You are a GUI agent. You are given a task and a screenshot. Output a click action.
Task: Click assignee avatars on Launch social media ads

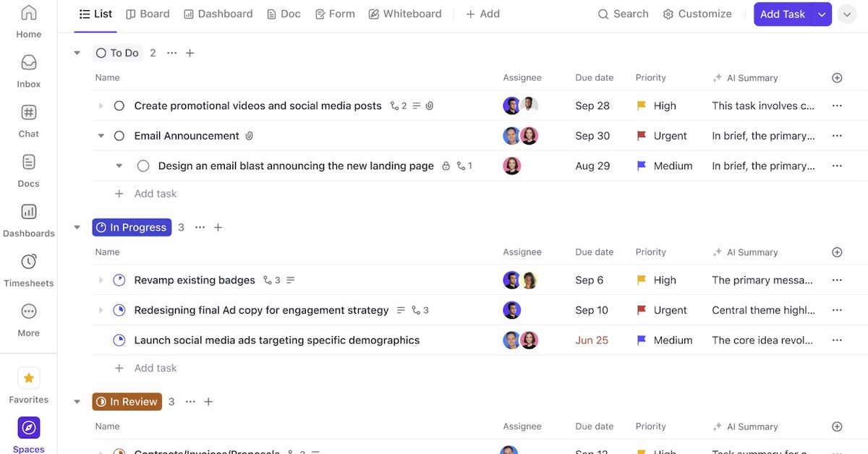click(521, 340)
